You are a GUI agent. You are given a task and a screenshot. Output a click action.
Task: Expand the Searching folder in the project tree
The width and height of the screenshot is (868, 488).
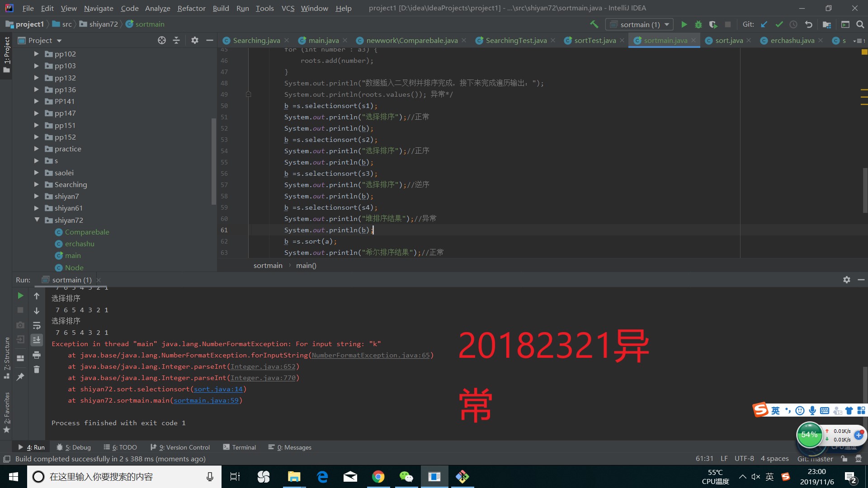37,184
